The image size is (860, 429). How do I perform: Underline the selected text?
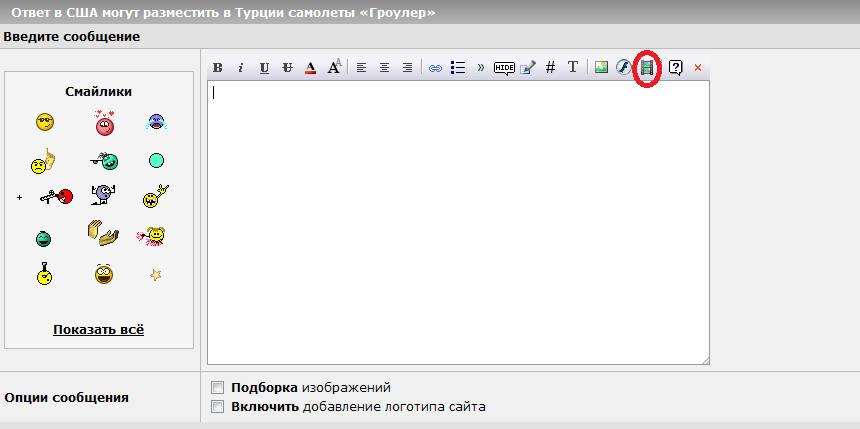click(264, 68)
